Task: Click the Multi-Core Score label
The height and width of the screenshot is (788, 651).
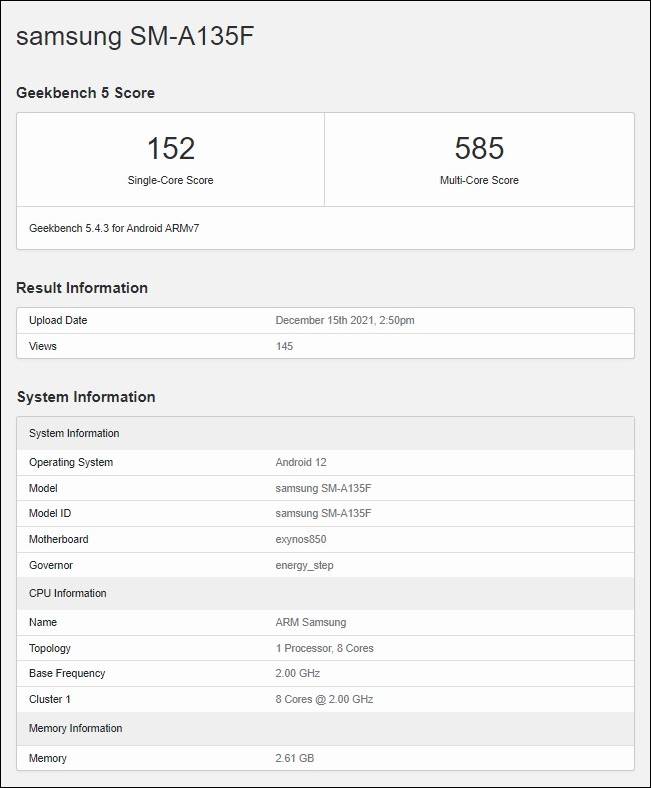Action: click(x=479, y=181)
